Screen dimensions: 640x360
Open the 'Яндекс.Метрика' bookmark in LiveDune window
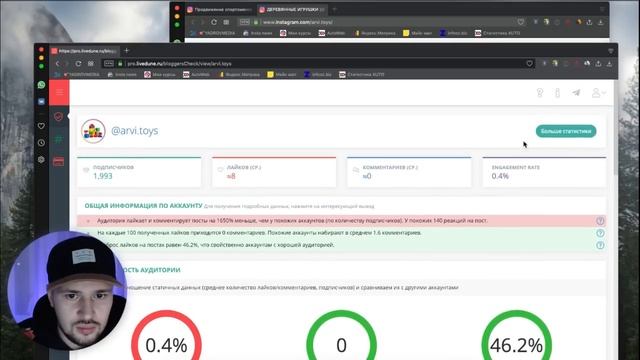(239, 75)
